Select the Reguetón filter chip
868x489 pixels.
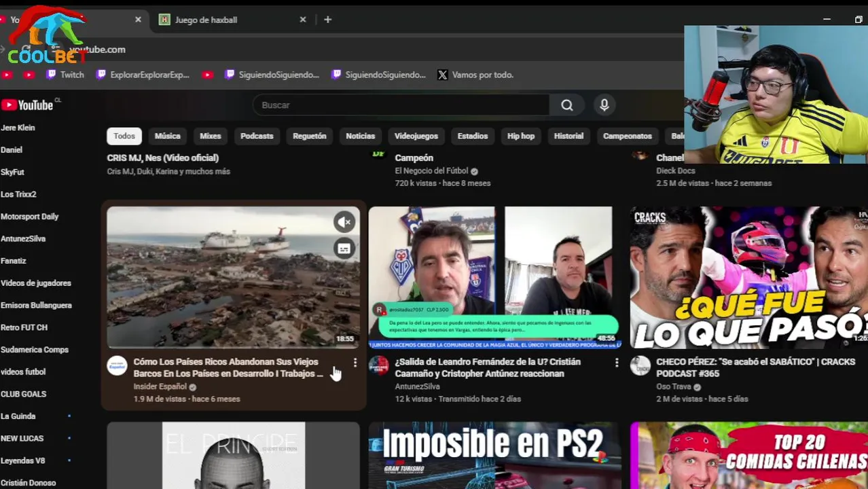click(310, 136)
